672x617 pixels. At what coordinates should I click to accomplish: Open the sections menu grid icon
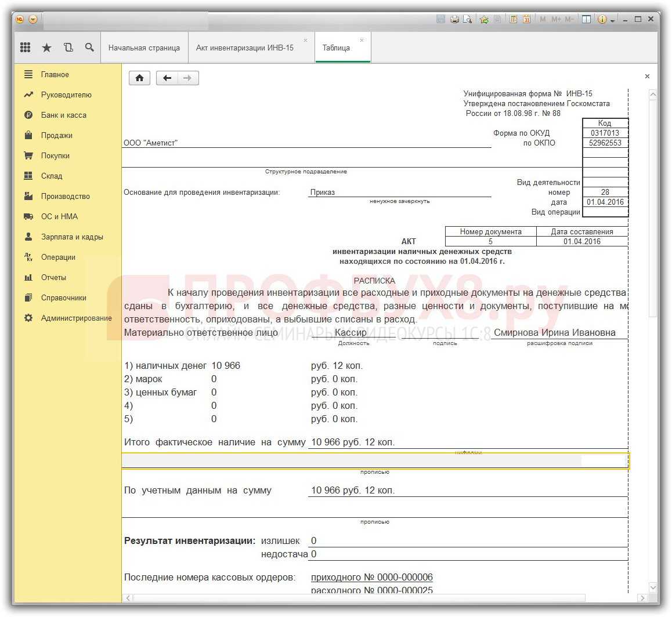(x=26, y=48)
